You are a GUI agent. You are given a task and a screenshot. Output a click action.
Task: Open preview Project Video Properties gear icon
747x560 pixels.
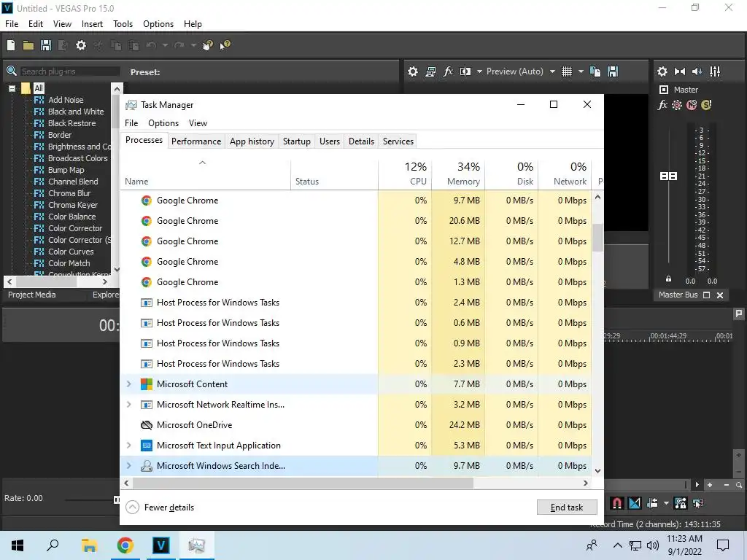pyautogui.click(x=413, y=71)
